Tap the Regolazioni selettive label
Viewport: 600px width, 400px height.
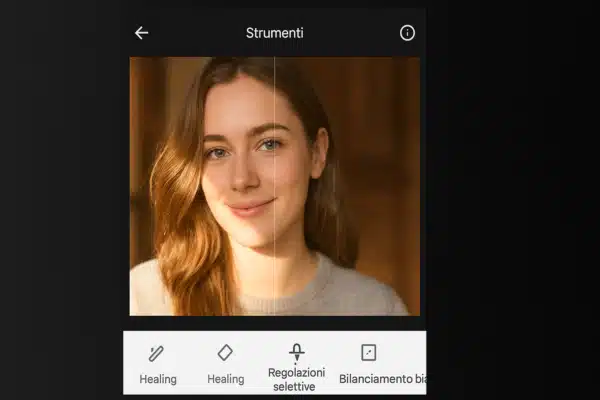pyautogui.click(x=296, y=380)
